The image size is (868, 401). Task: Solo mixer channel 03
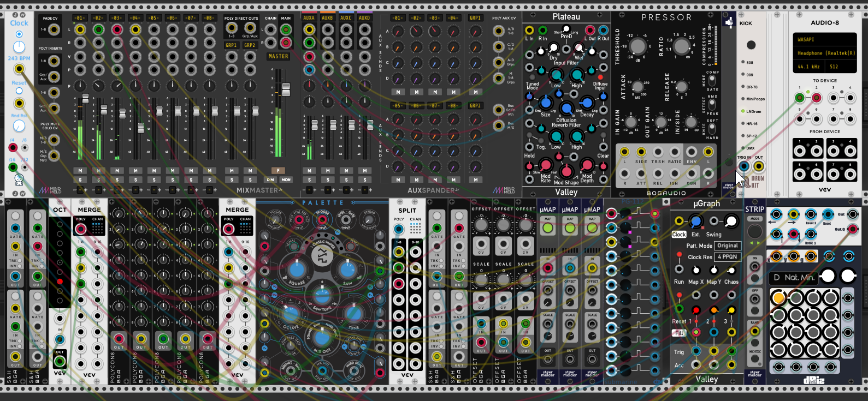pos(117,179)
